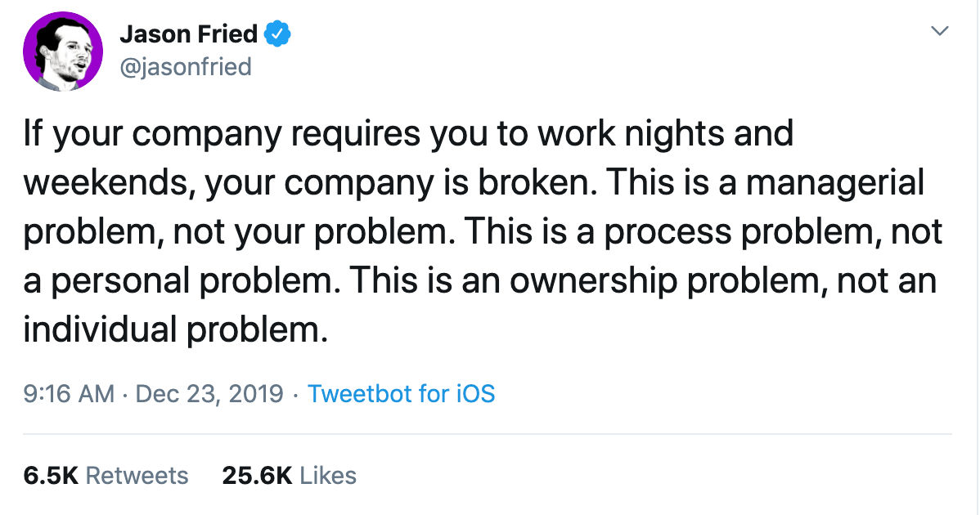Open the Tweetbot for iOS source link
Screen dimensions: 980x515
(x=402, y=394)
